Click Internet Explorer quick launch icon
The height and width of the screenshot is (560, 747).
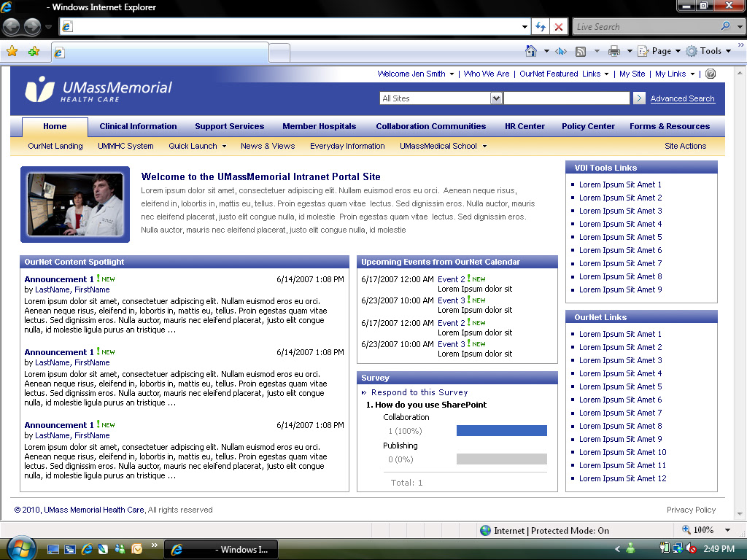coord(87,549)
